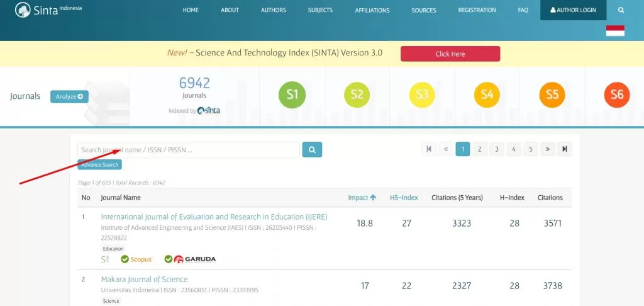Click the blue search button beside search field
The height and width of the screenshot is (306, 644).
(312, 149)
